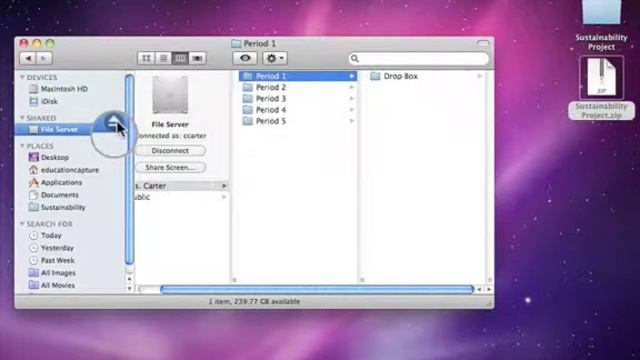This screenshot has height=360, width=640.
Task: Click the Disconnect button
Action: pos(170,151)
